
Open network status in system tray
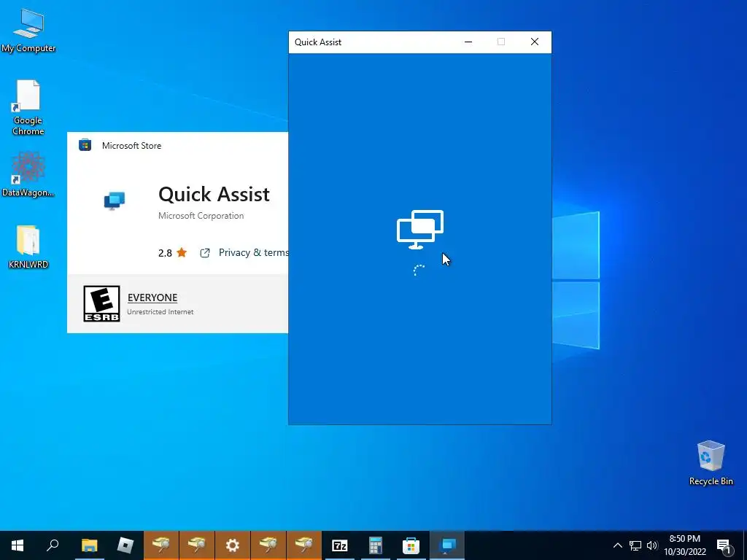click(635, 545)
